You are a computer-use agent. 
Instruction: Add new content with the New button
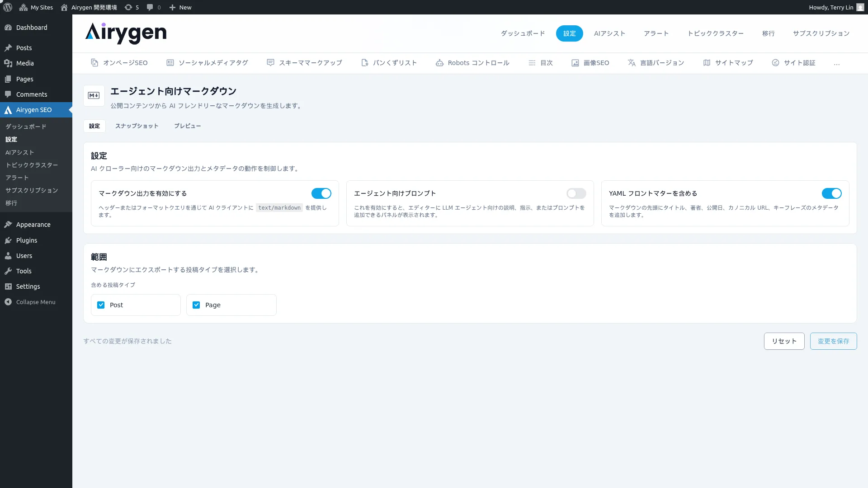[x=180, y=7]
